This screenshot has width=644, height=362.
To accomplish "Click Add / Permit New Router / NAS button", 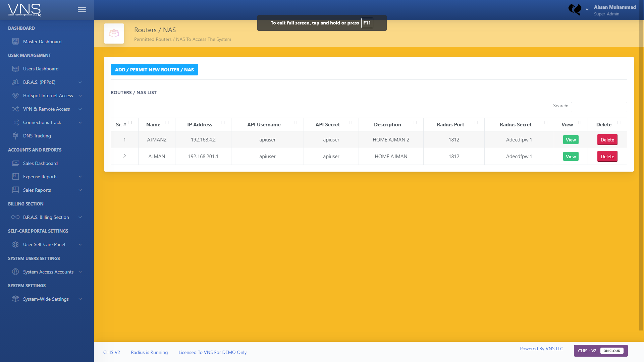I will pos(154,70).
